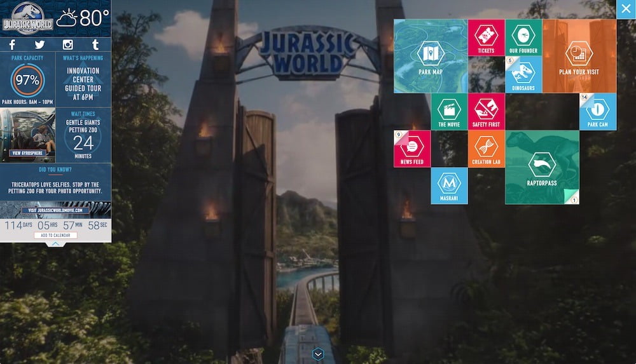Click the Triceratops Did You Know fact
This screenshot has height=364, width=636.
click(55, 187)
